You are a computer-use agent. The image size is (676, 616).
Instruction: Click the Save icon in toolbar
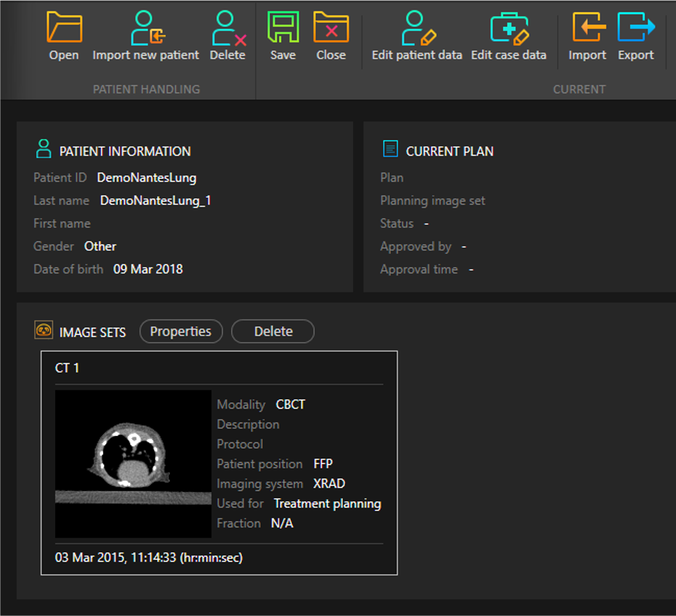[x=283, y=28]
